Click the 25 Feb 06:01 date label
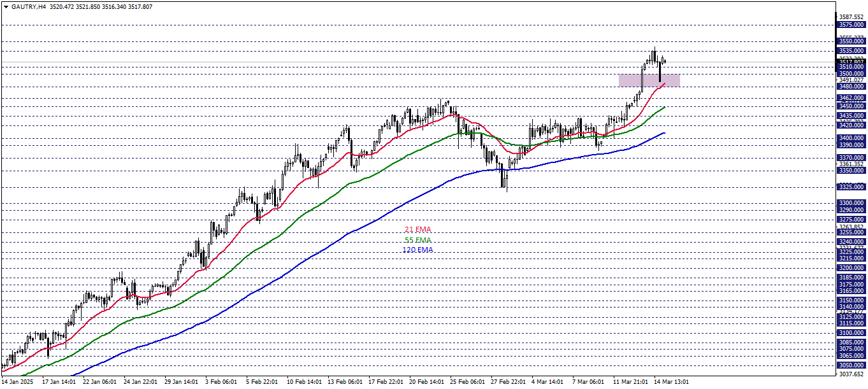Viewport: 868px width, 389px height. pos(467,382)
